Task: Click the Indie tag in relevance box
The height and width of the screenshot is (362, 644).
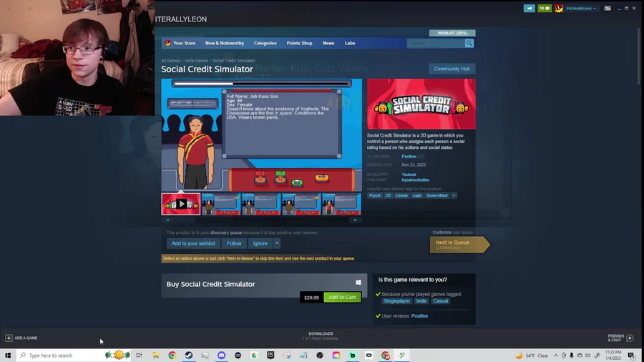Action: pos(421,301)
